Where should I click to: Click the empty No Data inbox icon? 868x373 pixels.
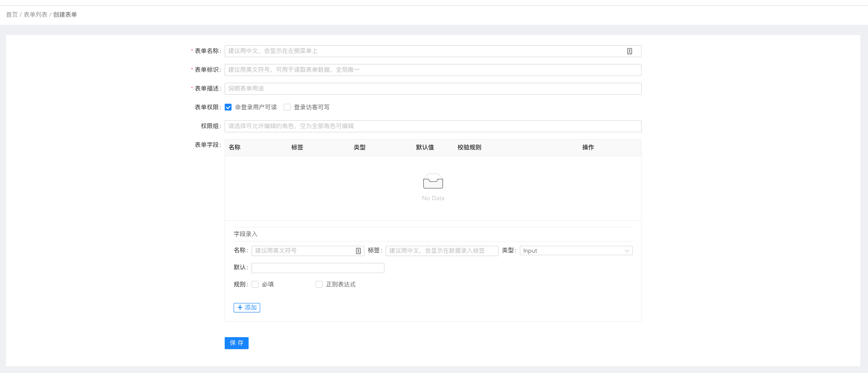click(x=433, y=181)
